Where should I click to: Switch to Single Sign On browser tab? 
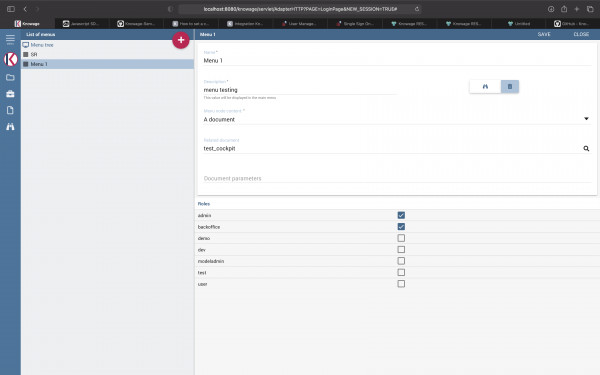click(x=354, y=24)
